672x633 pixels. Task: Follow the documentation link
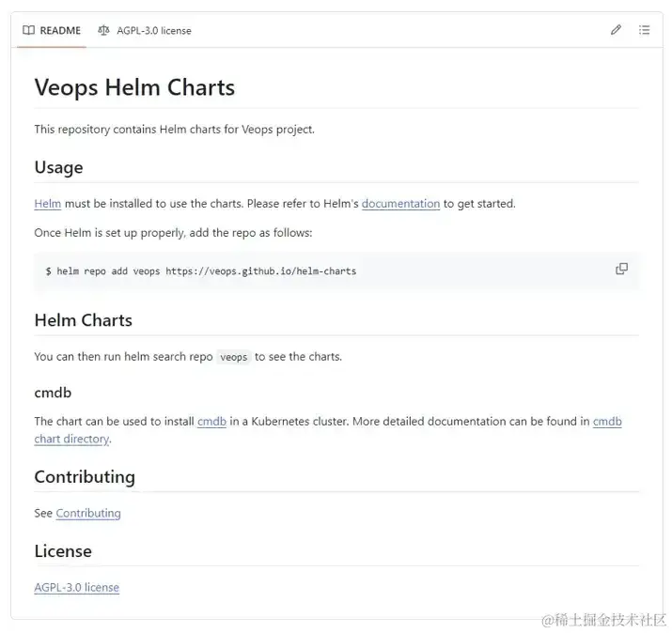pos(400,204)
